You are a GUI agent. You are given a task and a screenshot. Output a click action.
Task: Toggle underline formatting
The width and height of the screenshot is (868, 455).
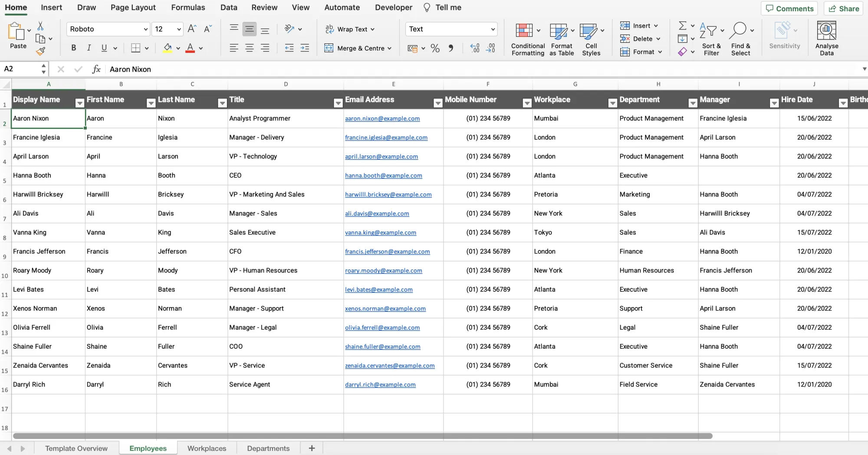[105, 48]
